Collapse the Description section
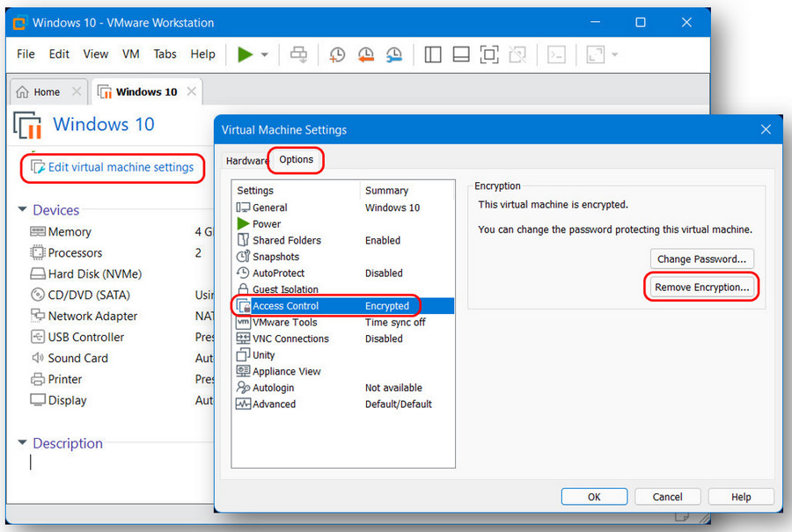 point(22,442)
